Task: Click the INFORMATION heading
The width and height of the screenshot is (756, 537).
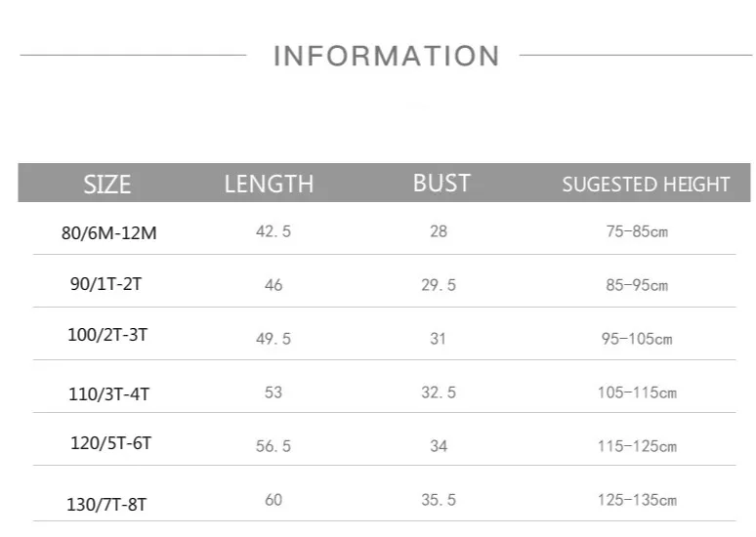Action: point(387,56)
